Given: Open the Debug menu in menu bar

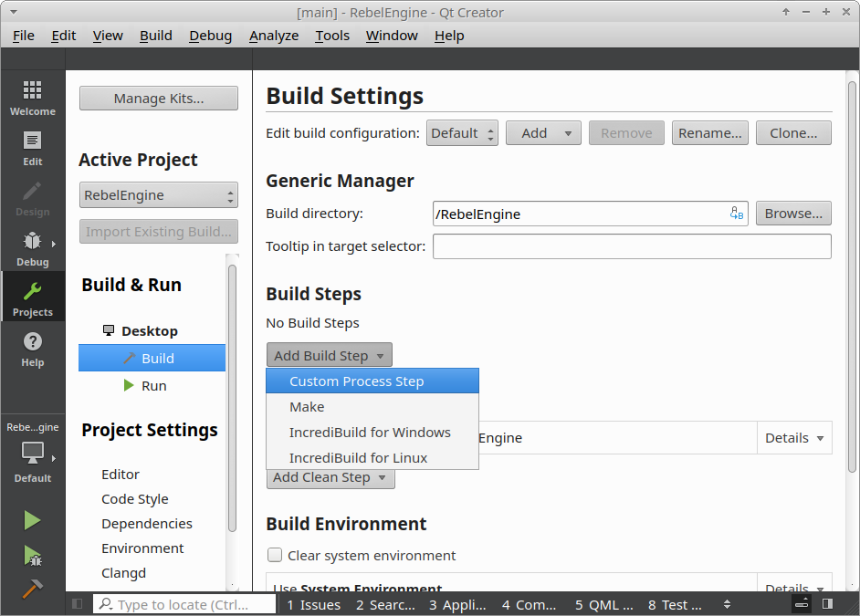Looking at the screenshot, I should point(211,36).
